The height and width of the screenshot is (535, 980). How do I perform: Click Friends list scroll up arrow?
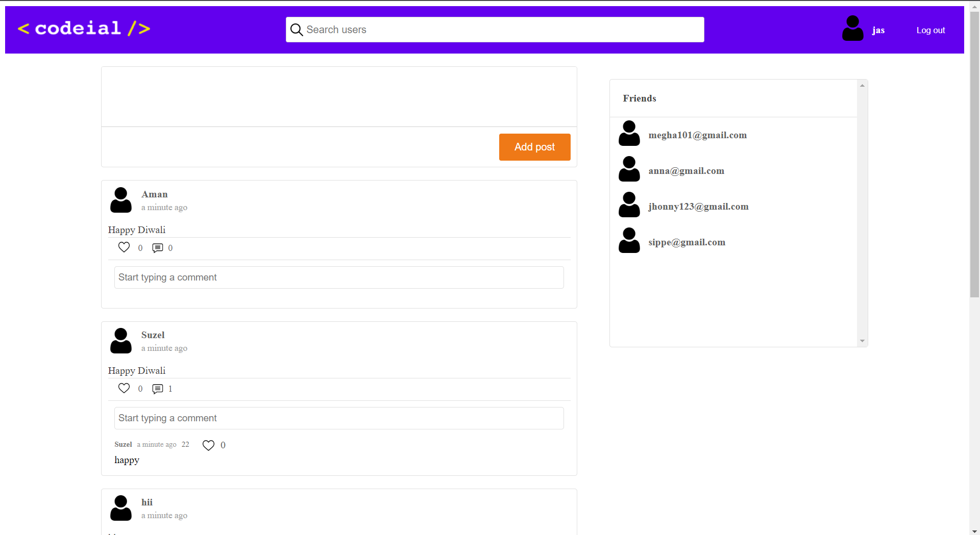coord(862,85)
